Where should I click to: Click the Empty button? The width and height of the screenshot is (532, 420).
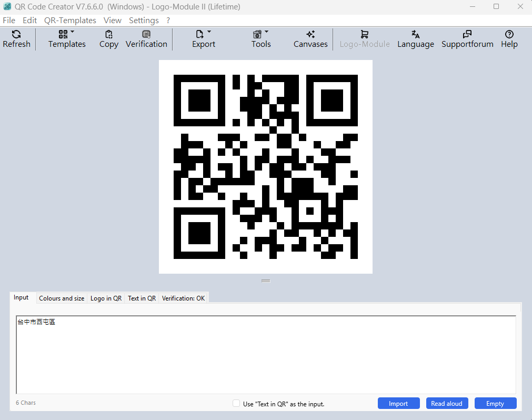pos(495,403)
